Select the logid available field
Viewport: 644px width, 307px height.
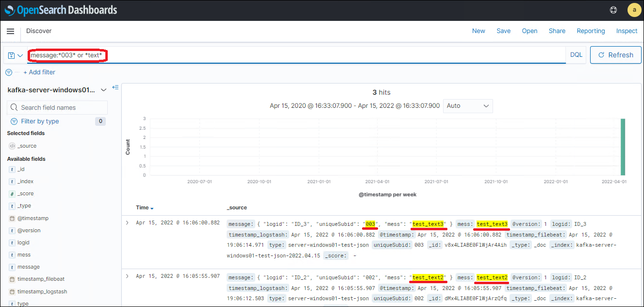tap(24, 242)
